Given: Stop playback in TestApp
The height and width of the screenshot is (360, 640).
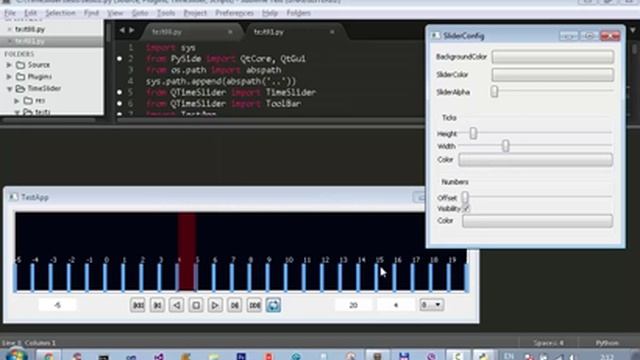Looking at the screenshot, I should pyautogui.click(x=196, y=305).
